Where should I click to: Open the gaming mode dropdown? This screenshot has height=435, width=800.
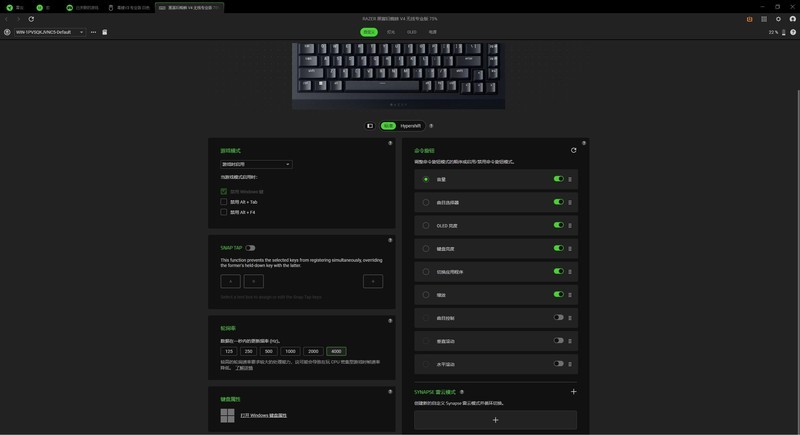point(256,164)
